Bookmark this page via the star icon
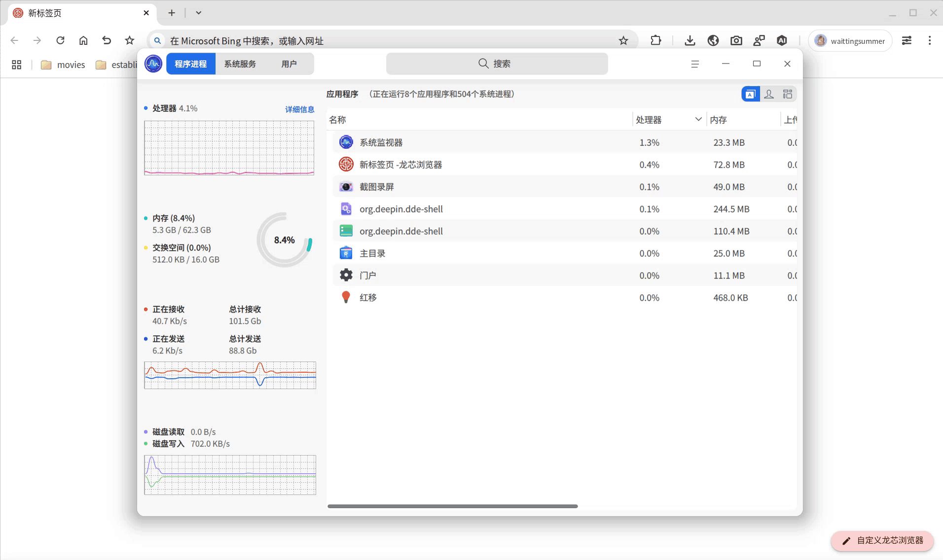The width and height of the screenshot is (943, 560). 624,40
